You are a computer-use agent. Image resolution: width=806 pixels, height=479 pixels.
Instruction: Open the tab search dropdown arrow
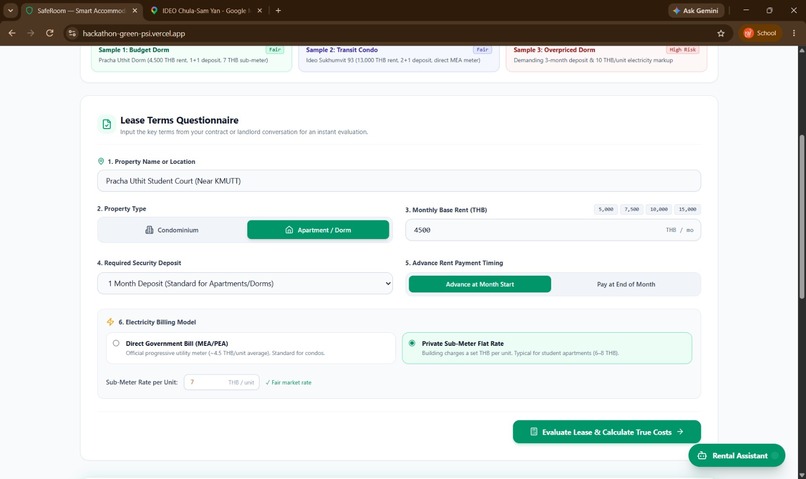pos(10,10)
